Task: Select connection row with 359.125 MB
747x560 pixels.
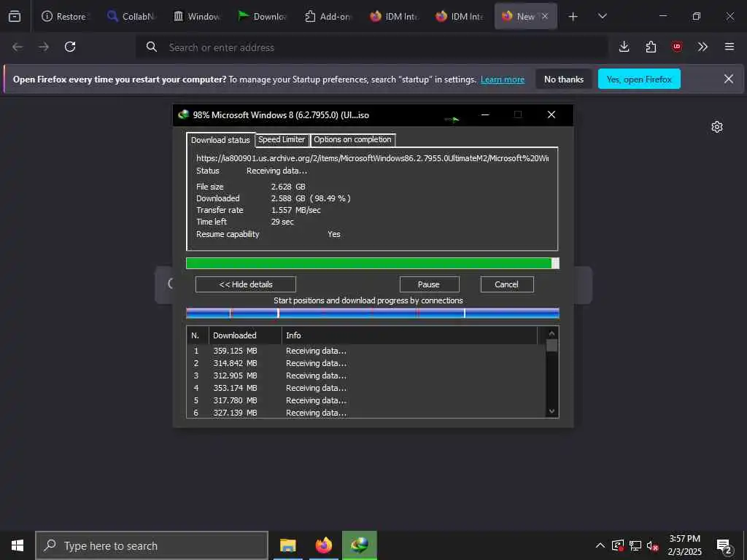Action: [366, 351]
